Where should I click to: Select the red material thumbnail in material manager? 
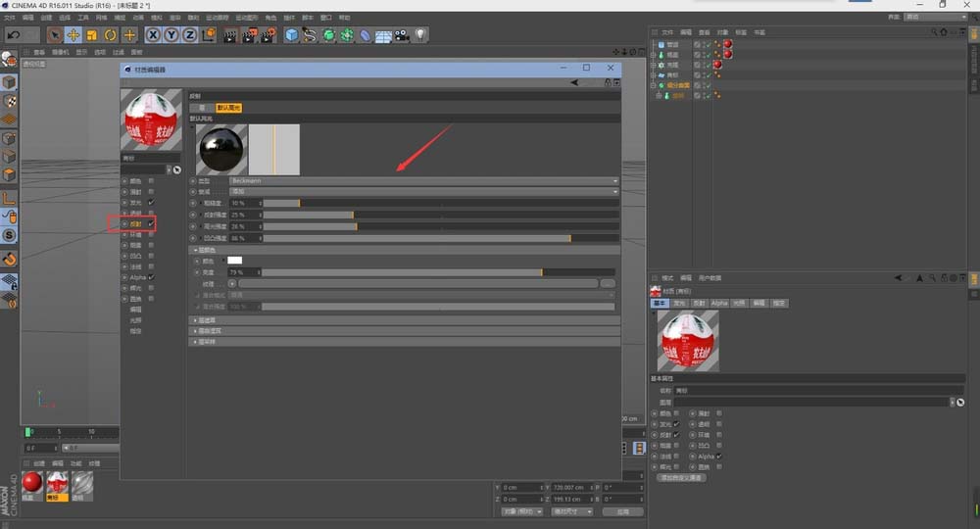pyautogui.click(x=32, y=482)
